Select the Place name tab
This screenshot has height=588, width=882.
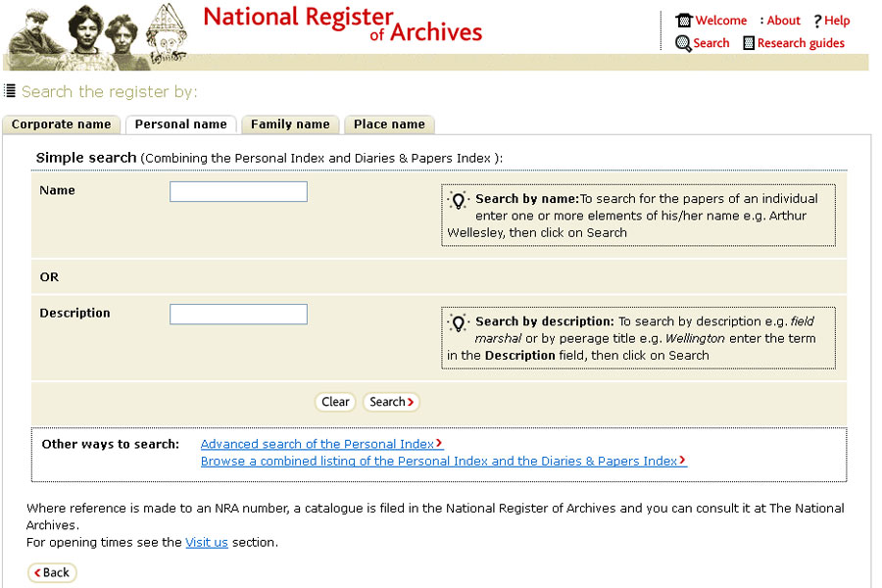389,124
